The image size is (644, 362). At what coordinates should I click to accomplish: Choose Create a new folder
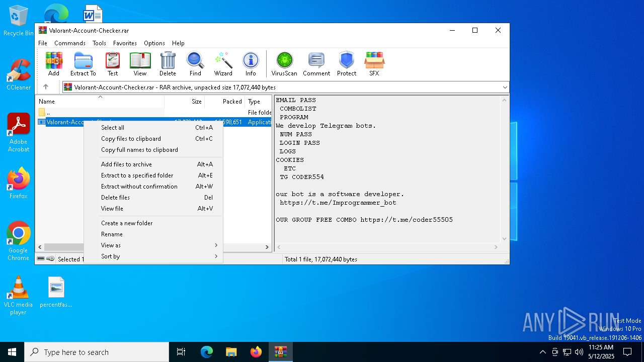point(153,223)
